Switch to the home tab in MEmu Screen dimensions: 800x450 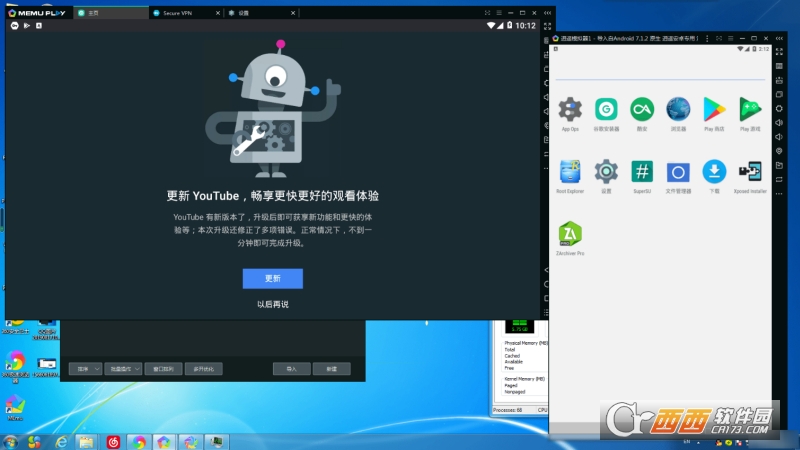111,13
